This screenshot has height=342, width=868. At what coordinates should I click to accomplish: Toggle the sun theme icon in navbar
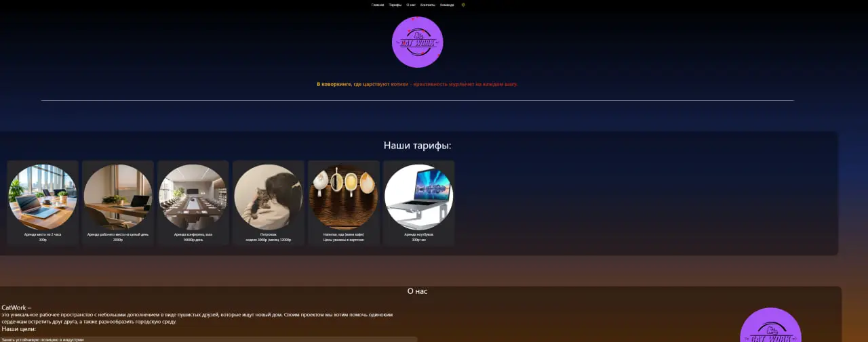pyautogui.click(x=463, y=5)
